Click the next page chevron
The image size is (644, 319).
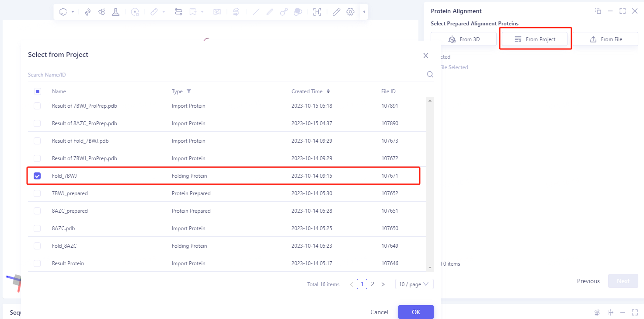pyautogui.click(x=383, y=284)
